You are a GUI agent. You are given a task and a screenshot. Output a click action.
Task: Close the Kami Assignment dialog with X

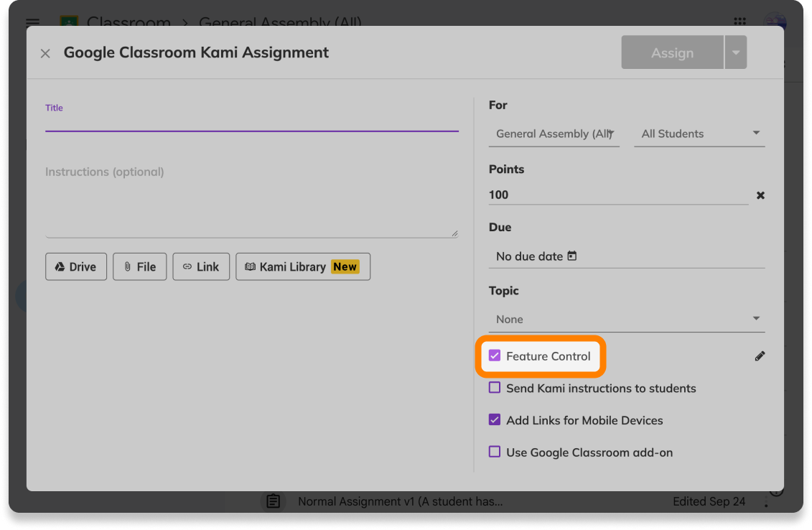click(x=45, y=53)
